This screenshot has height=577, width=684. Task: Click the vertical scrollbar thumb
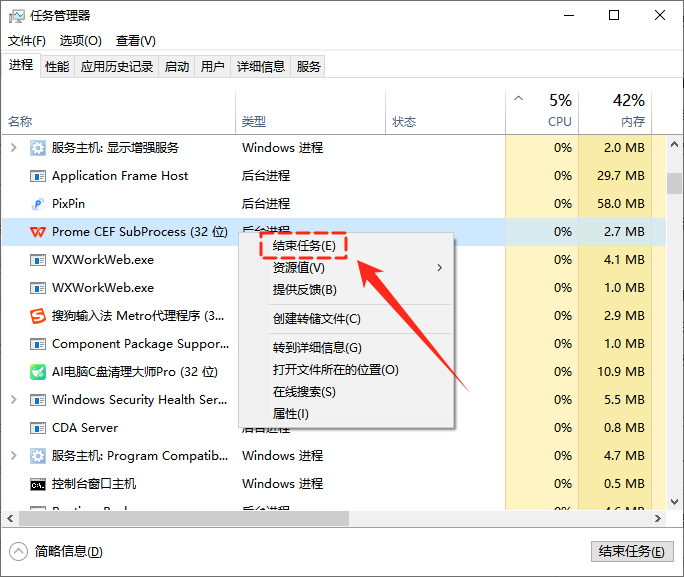click(674, 183)
